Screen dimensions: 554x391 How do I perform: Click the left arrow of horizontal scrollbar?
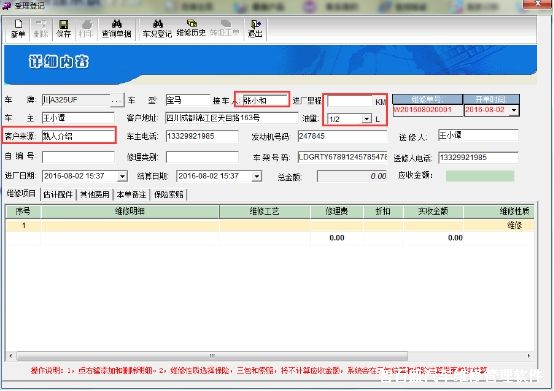[11, 355]
